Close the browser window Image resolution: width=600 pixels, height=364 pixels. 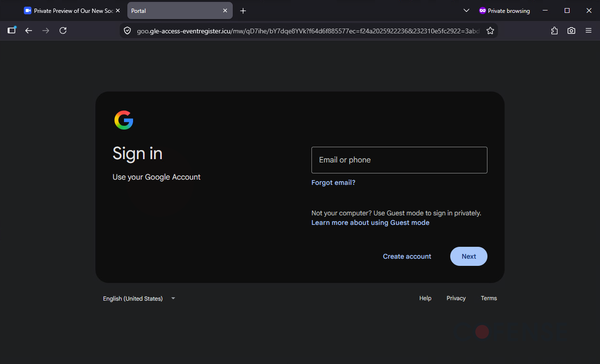(589, 10)
